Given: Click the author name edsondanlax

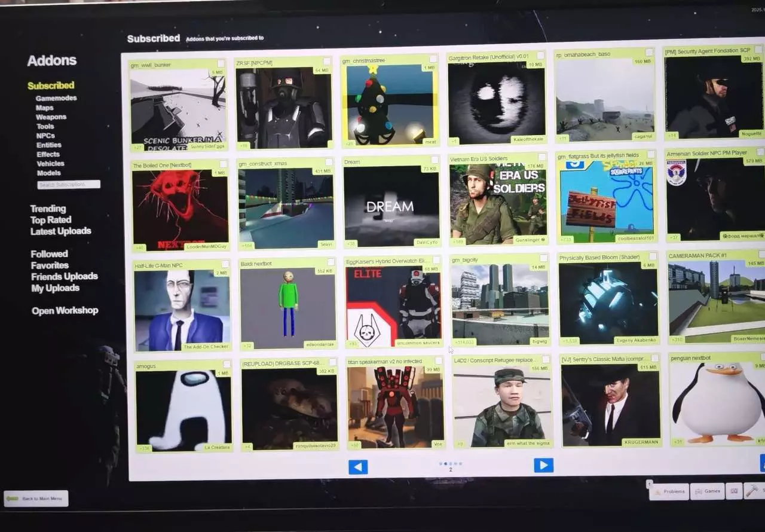Looking at the screenshot, I should click(319, 346).
